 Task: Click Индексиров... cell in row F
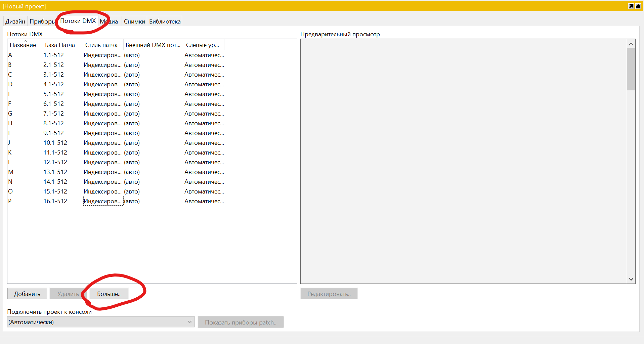tap(102, 104)
